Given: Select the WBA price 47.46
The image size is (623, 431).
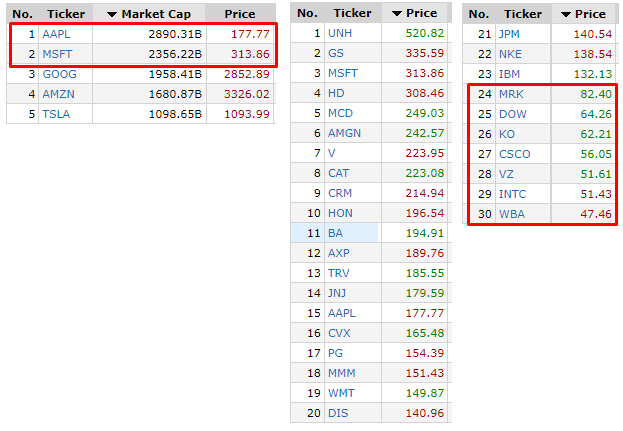Looking at the screenshot, I should (596, 214).
